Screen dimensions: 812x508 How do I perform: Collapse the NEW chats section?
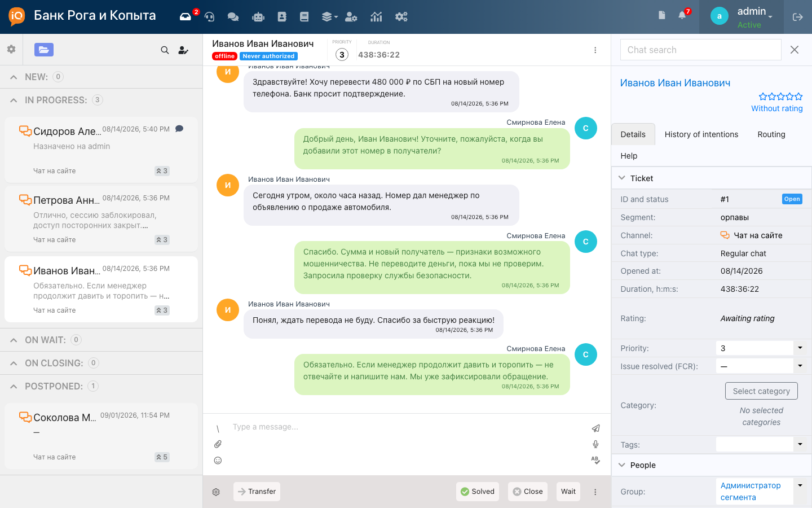tap(14, 77)
